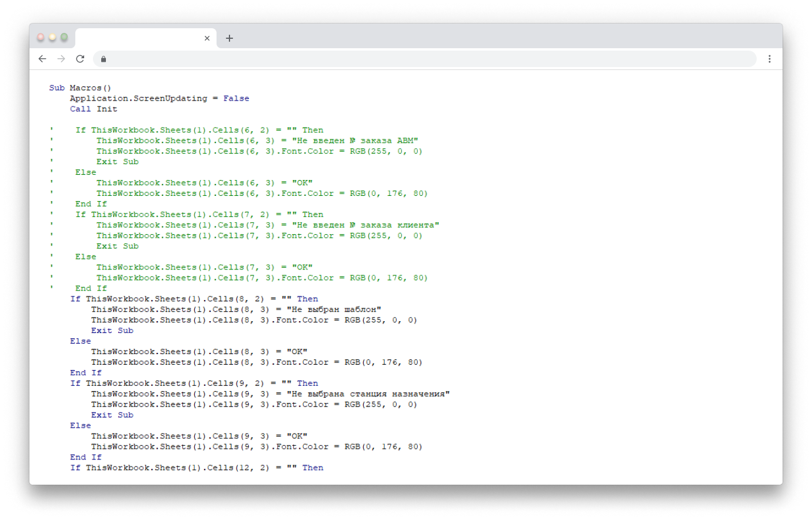
Task: Go back with the browser back arrow
Action: coord(42,59)
